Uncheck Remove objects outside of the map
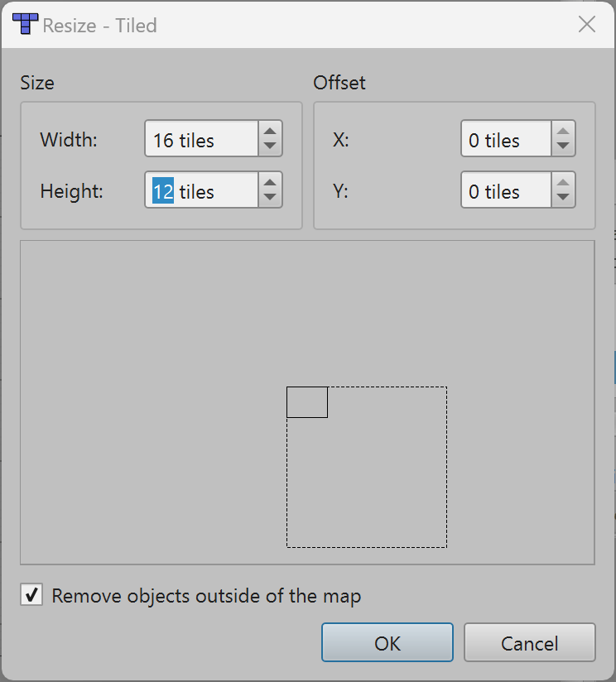Image resolution: width=616 pixels, height=682 pixels. [x=31, y=594]
